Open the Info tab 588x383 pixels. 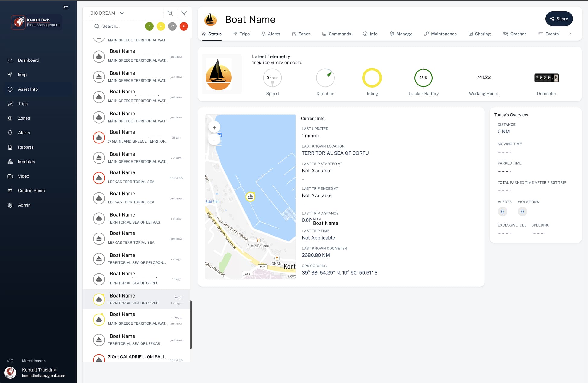[370, 34]
